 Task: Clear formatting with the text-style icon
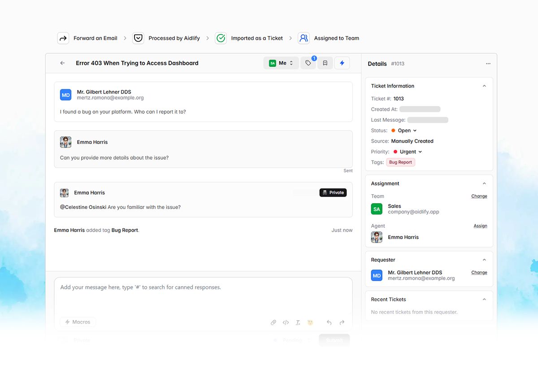click(x=298, y=322)
